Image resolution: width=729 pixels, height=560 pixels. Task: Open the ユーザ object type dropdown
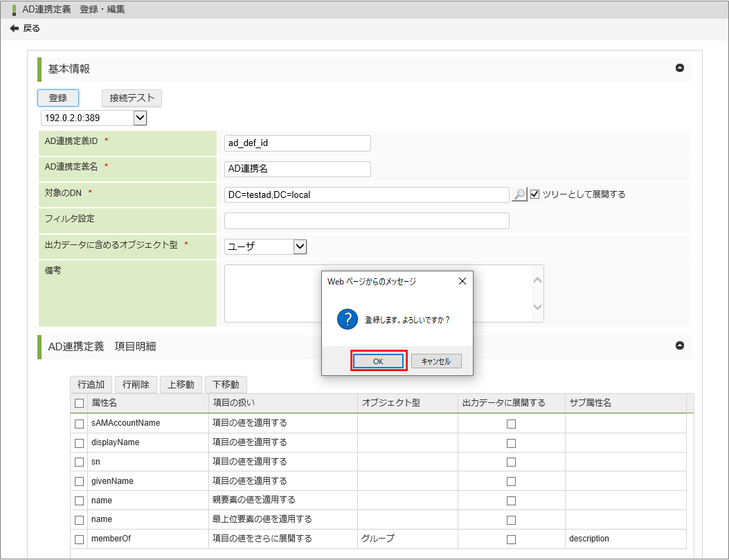click(299, 246)
